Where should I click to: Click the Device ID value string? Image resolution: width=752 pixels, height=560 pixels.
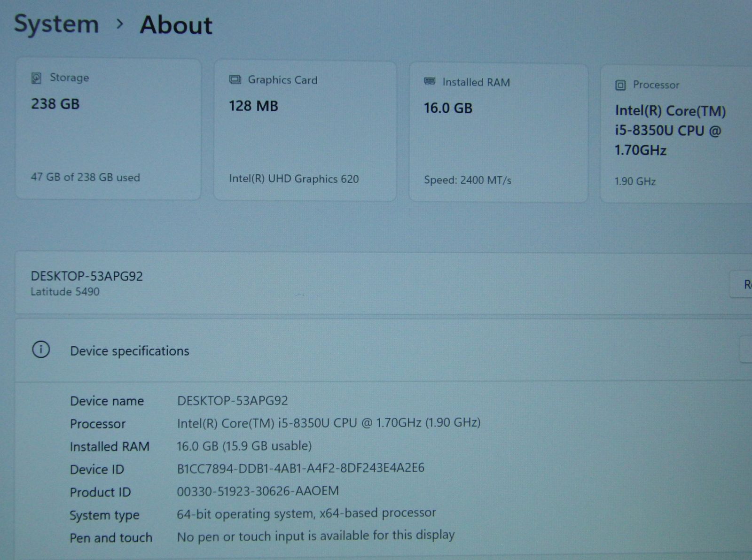tap(300, 468)
